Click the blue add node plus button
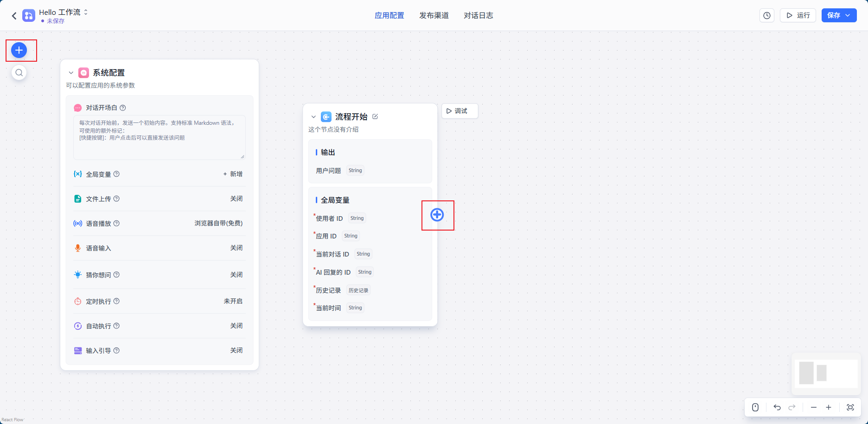The width and height of the screenshot is (868, 424). [x=19, y=50]
